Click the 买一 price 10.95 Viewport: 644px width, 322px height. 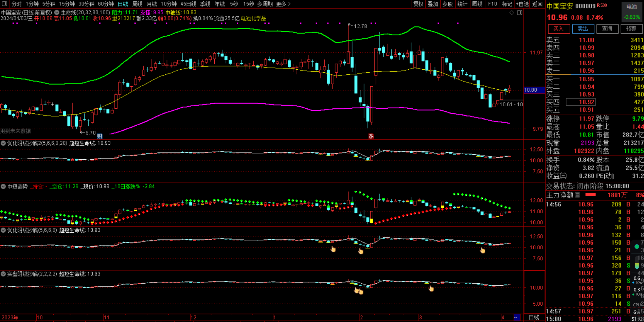(x=587, y=79)
